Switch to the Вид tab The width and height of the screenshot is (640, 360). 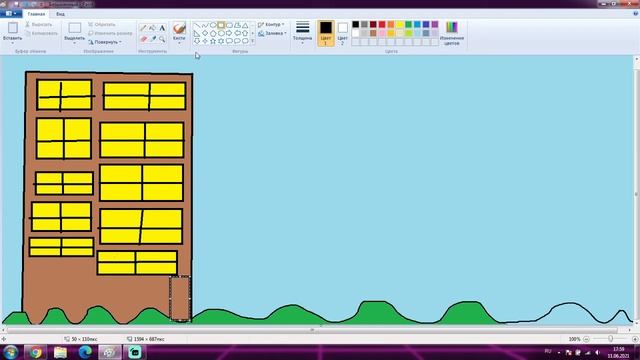click(x=60, y=14)
